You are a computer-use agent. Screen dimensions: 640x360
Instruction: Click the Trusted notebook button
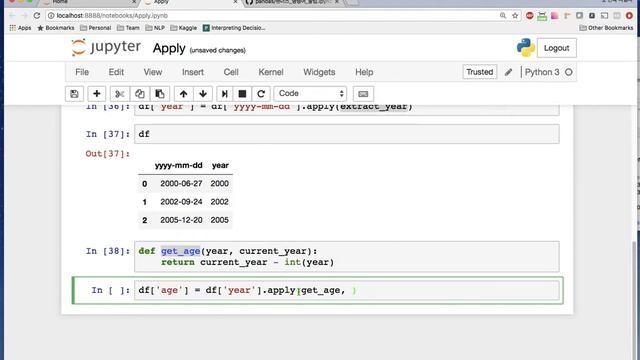point(480,72)
